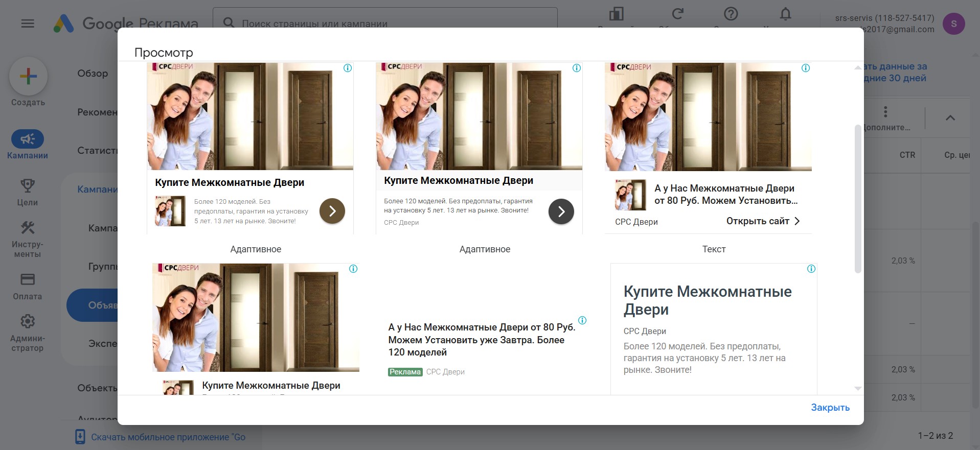Close the preview with 'Закрыть'

click(830, 408)
